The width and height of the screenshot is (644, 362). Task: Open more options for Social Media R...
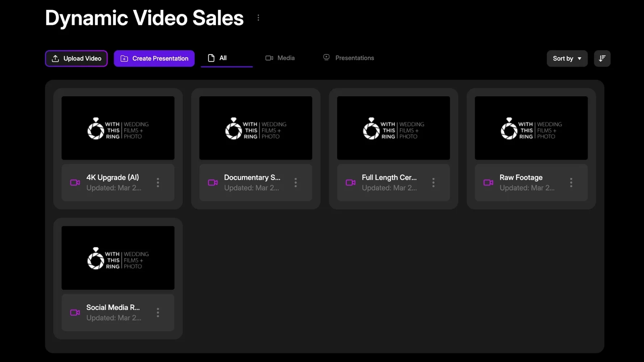pos(158,312)
